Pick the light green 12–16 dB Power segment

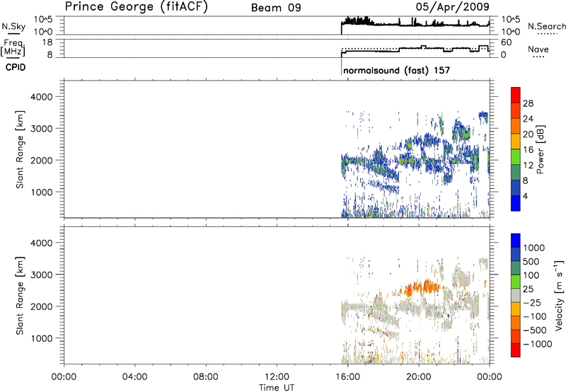click(x=516, y=157)
